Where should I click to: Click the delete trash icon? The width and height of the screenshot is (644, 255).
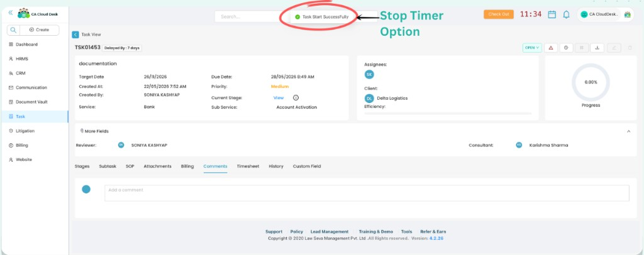[x=630, y=48]
